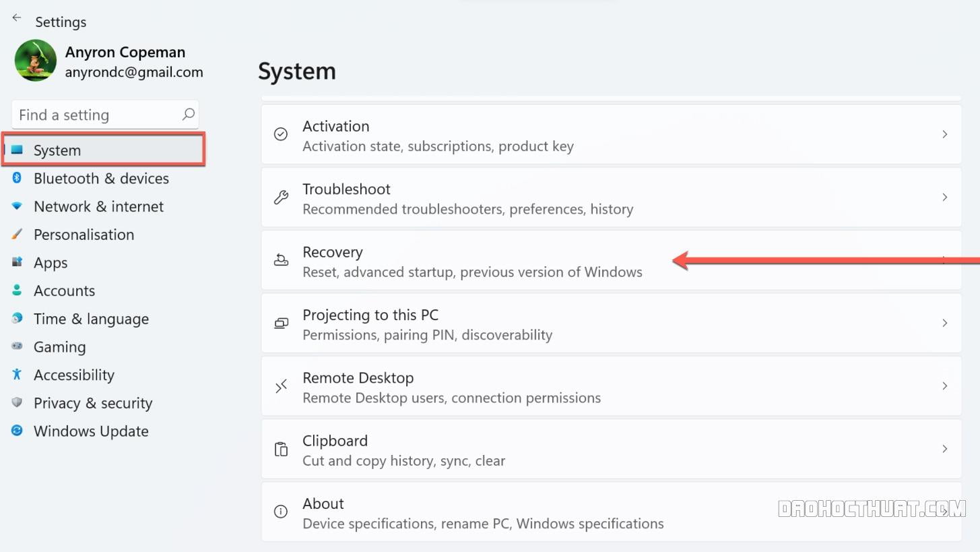Click the Privacy & security shield icon
Screen dimensions: 980x552
18,402
